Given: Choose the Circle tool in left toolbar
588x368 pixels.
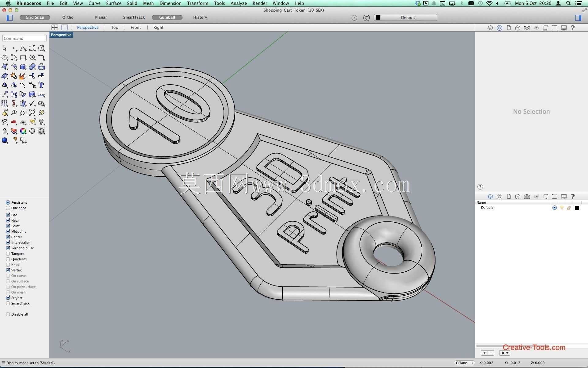Looking at the screenshot, I should click(41, 48).
